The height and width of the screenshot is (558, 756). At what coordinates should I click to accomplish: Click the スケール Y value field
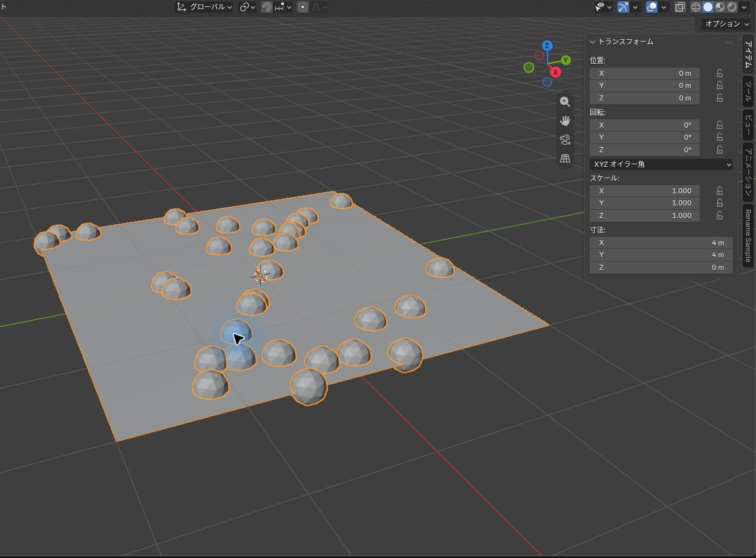[644, 203]
